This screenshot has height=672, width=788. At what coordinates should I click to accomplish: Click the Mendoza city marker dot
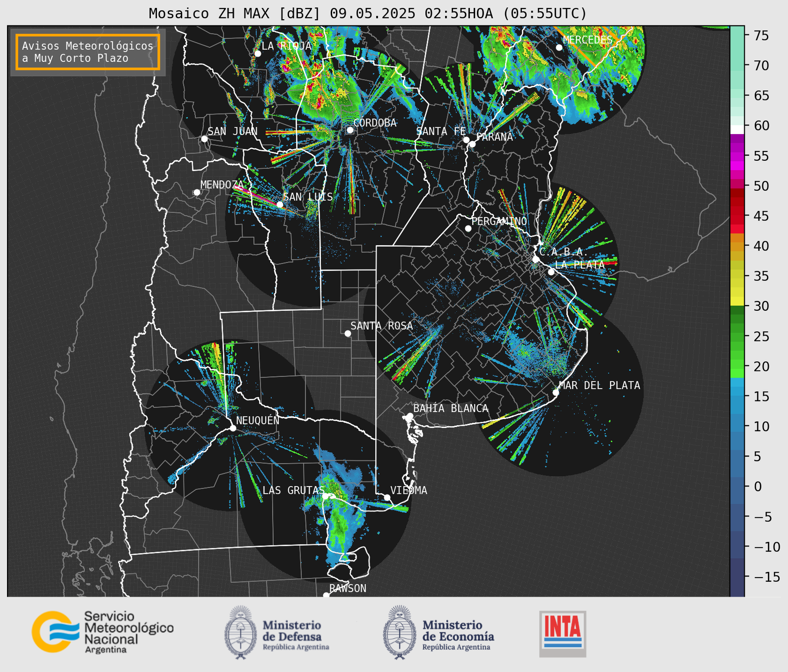tap(197, 193)
